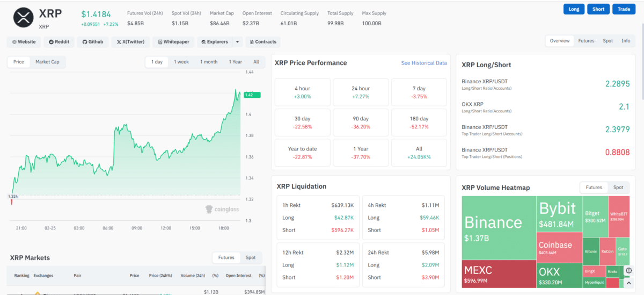Open the Whitepaper document link
Image resolution: width=644 pixels, height=295 pixels.
click(173, 42)
